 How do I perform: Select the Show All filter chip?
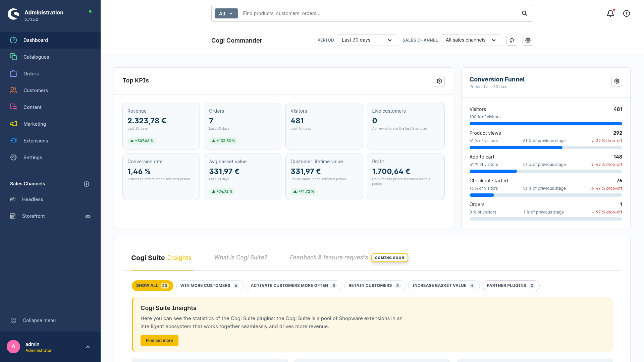[x=153, y=286]
